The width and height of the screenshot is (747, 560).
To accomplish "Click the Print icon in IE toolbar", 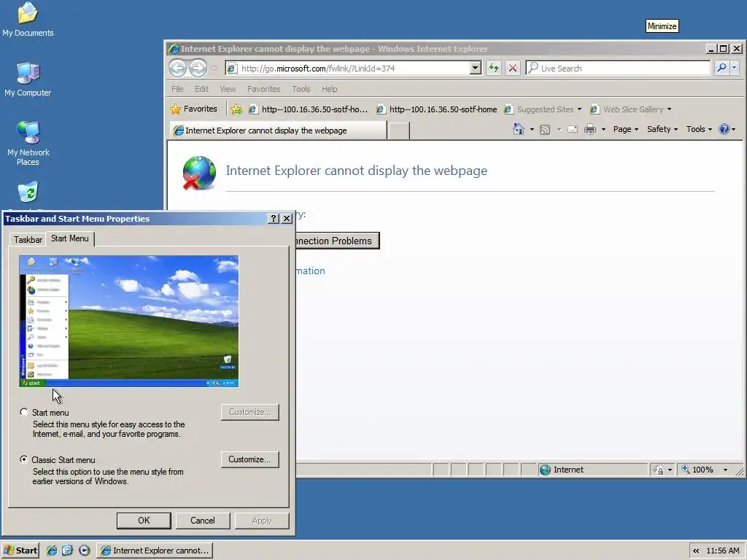I will point(589,130).
